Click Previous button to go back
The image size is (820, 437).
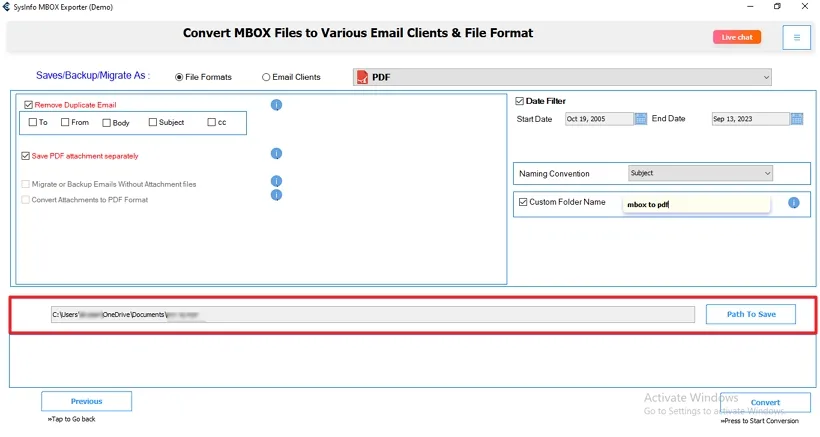[86, 401]
